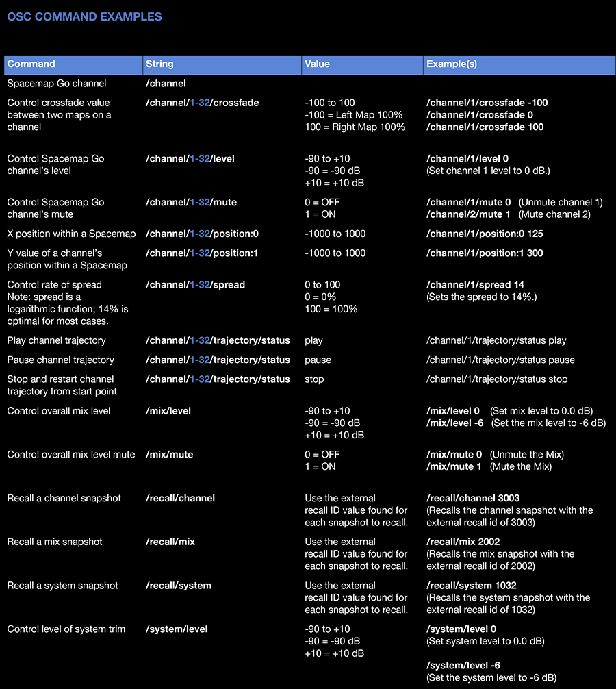
Task: Click example /channel/1/mute 0
Action: [468, 202]
